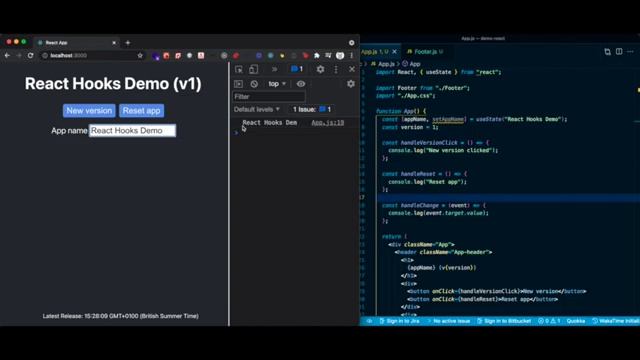
Task: Click the localhost address bar
Action: pos(90,56)
